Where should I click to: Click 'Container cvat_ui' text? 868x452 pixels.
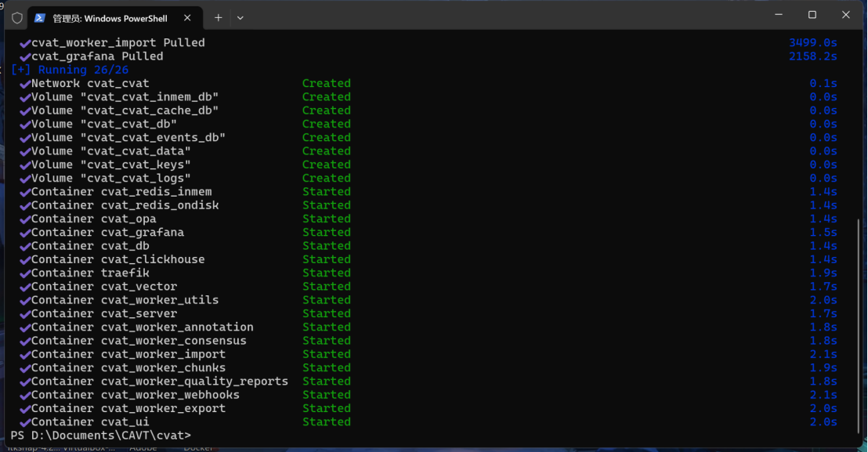[90, 422]
